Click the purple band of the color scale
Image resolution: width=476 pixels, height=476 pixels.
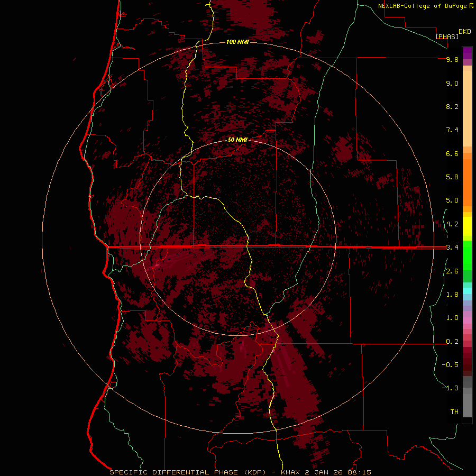pos(467,53)
